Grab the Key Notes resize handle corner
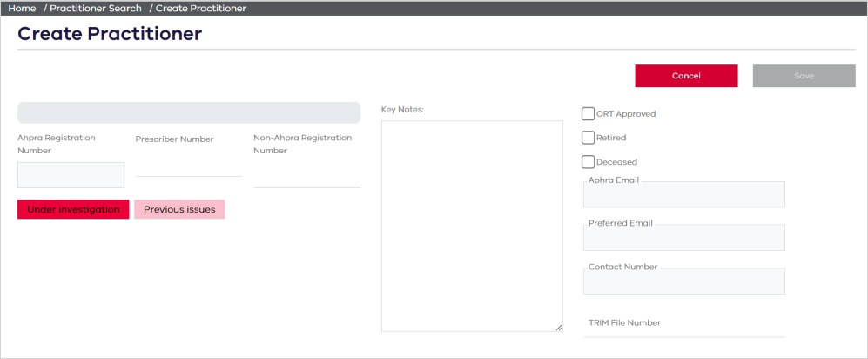The height and width of the screenshot is (359, 868). [x=559, y=328]
